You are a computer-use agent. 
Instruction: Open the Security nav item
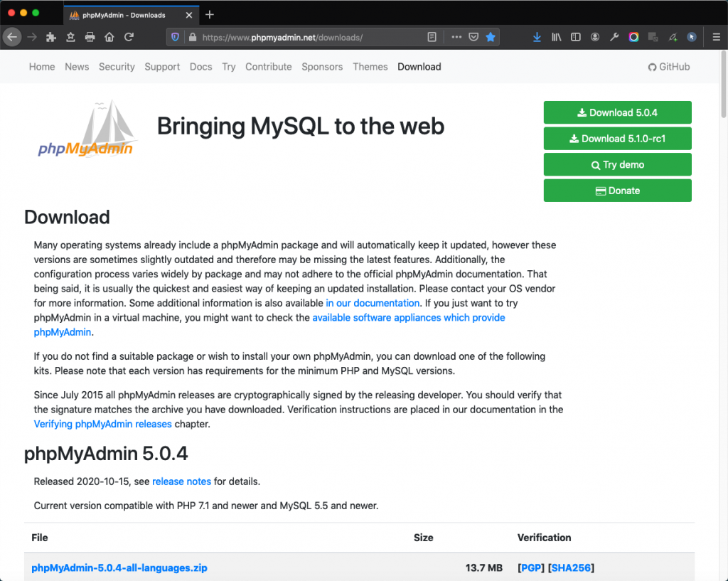point(117,67)
